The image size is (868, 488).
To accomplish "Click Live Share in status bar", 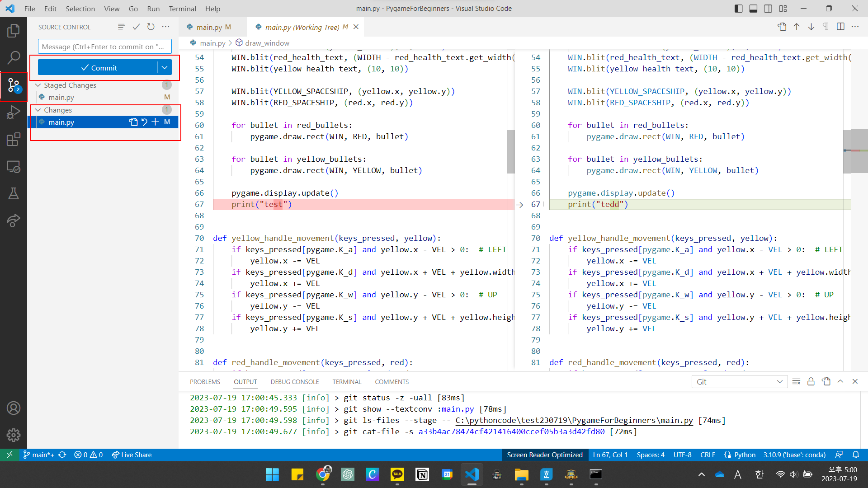I will pos(132,455).
